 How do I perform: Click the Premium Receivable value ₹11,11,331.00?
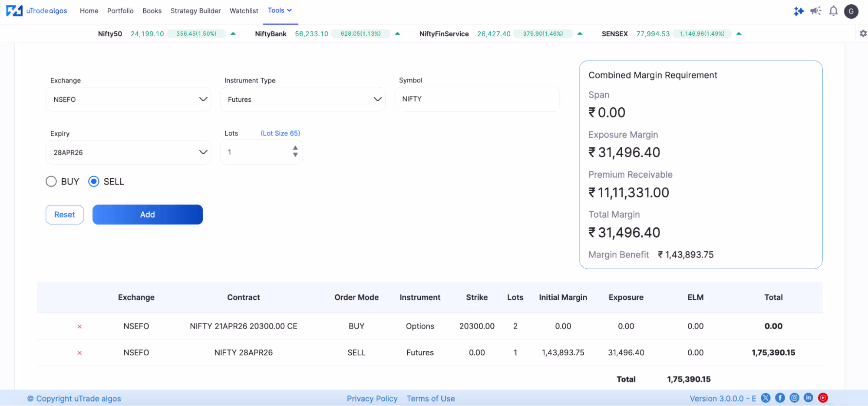point(629,193)
